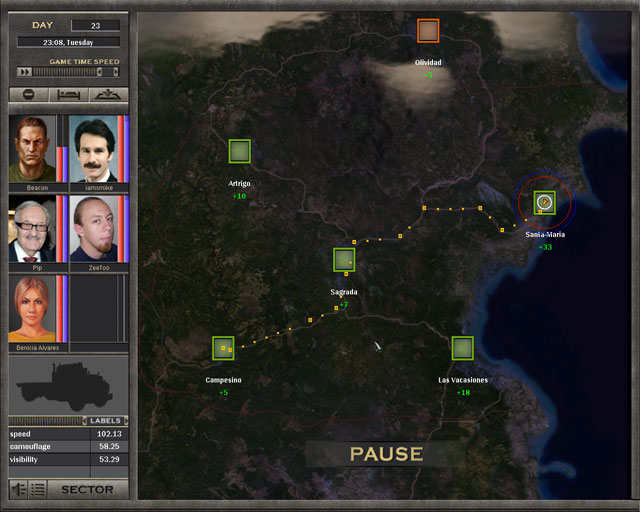Click the arrow right of LABELS
The width and height of the screenshot is (640, 512).
126,421
